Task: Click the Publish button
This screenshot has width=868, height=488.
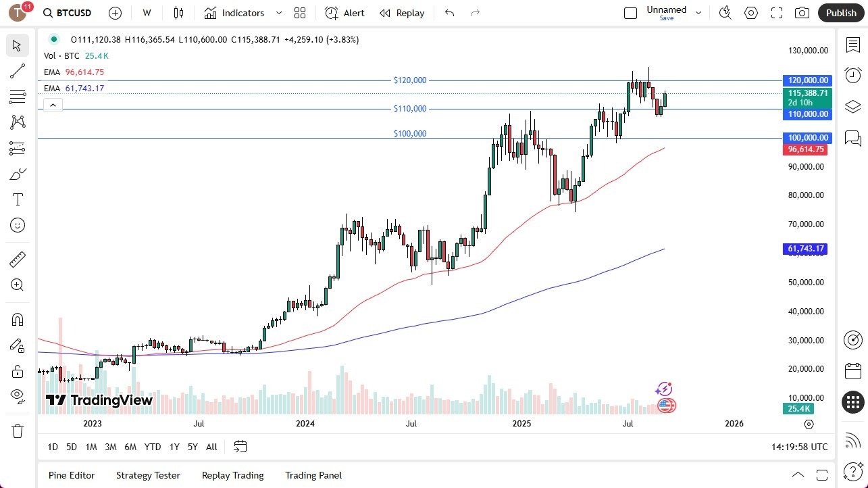Action: tap(841, 13)
